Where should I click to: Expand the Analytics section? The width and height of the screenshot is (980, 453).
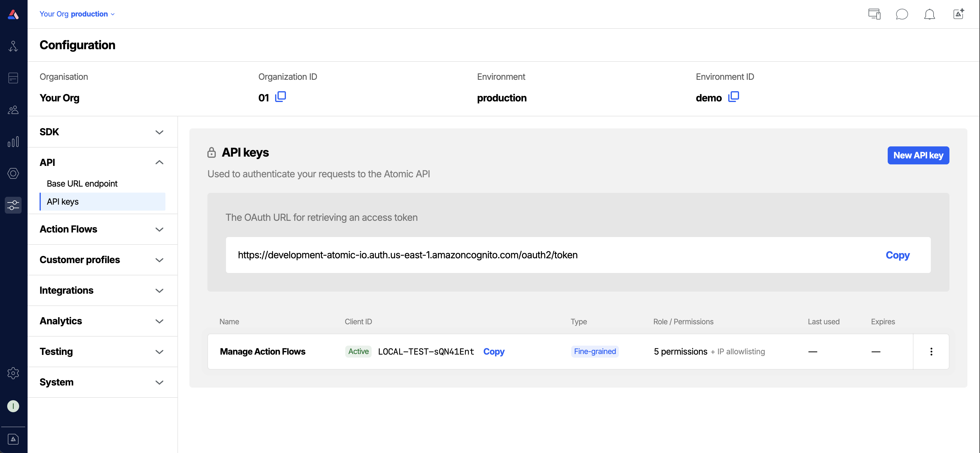(x=102, y=321)
